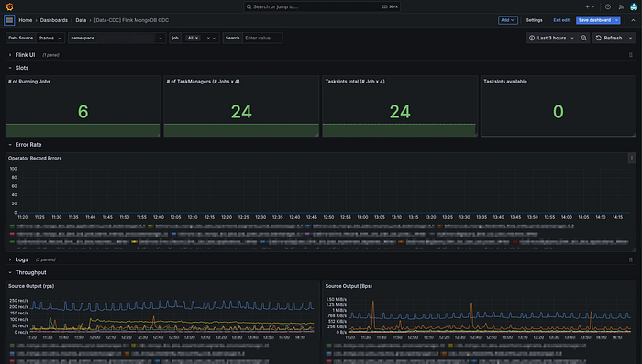Click the Source Output (rps) panel title
The height and width of the screenshot is (364, 642).
[x=31, y=286]
